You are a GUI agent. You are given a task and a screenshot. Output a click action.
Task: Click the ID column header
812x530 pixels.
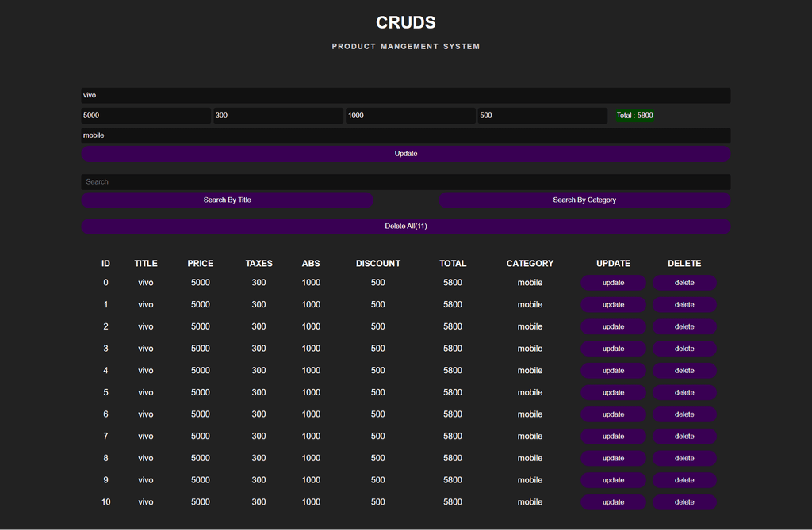105,264
